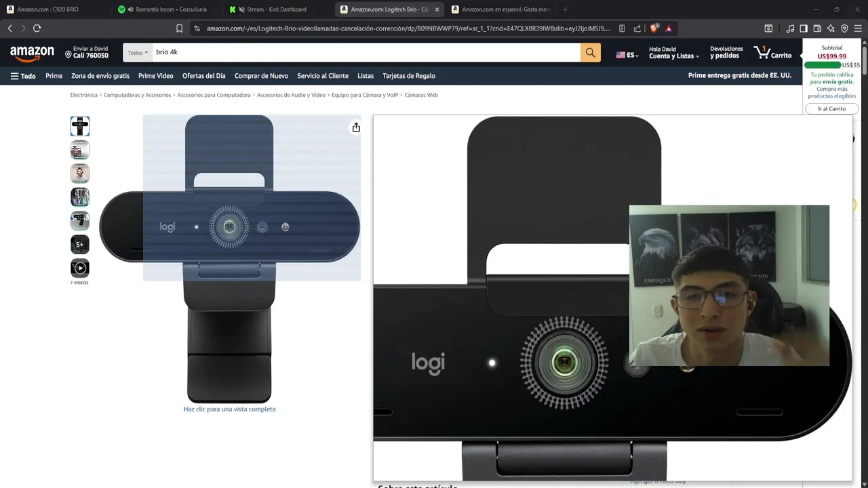Screen dimensions: 868x488
Task: Open reader mode icon in address bar
Action: point(622,28)
